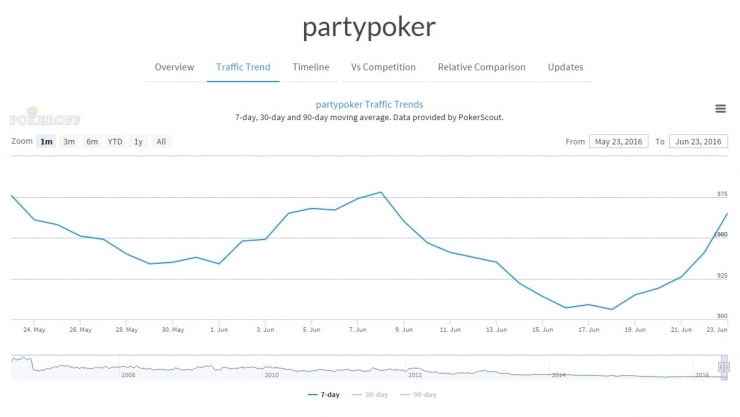Open the Vs Competition tab
740x417 pixels.
pyautogui.click(x=383, y=67)
